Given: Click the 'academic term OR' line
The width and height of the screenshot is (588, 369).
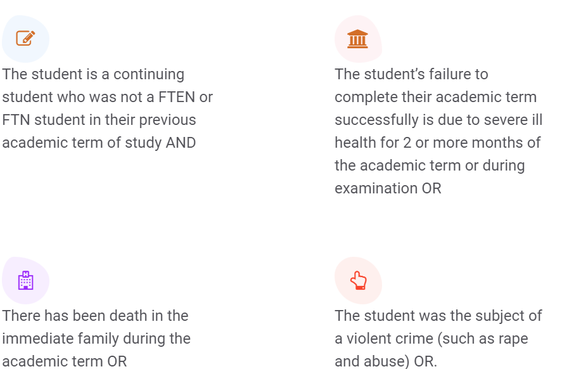Looking at the screenshot, I should pyautogui.click(x=65, y=361).
